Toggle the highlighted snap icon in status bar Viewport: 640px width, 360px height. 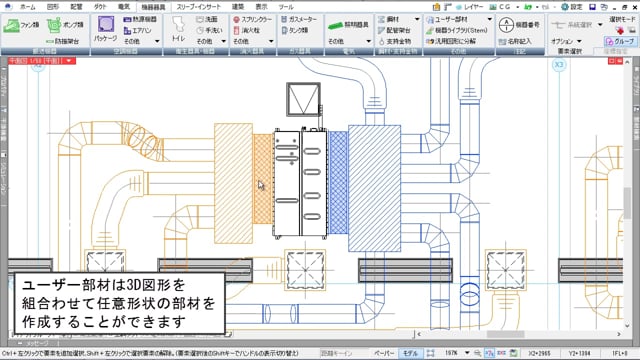pyautogui.click(x=489, y=353)
